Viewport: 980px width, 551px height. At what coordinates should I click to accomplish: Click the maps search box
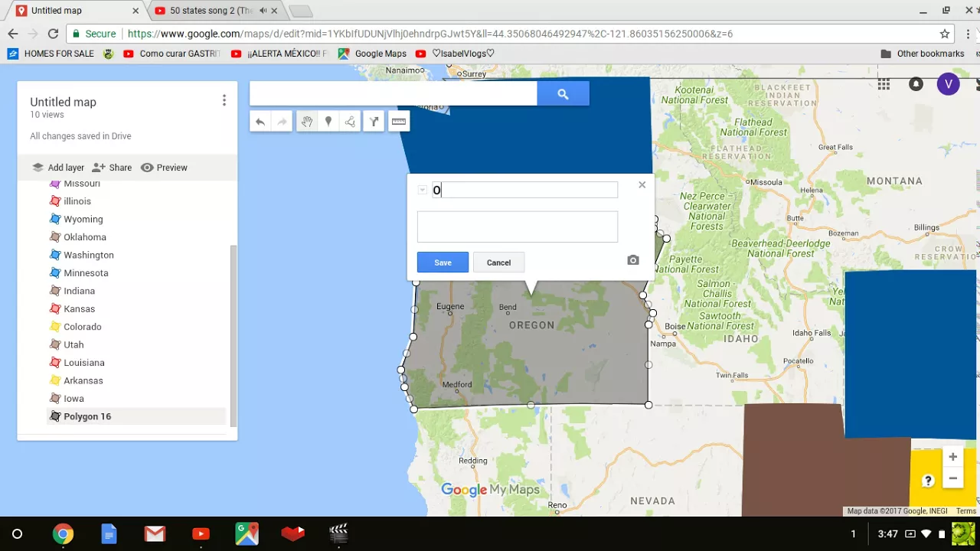394,93
